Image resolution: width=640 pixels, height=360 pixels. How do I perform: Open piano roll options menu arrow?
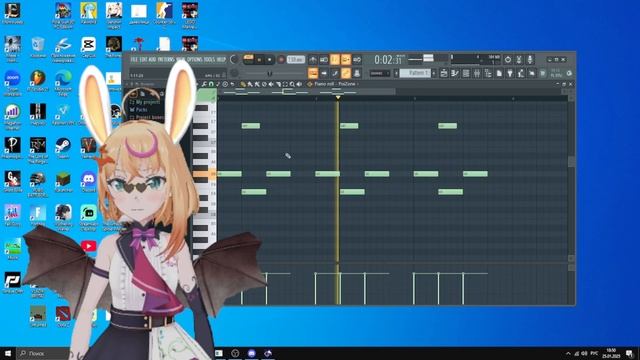pyautogui.click(x=198, y=84)
